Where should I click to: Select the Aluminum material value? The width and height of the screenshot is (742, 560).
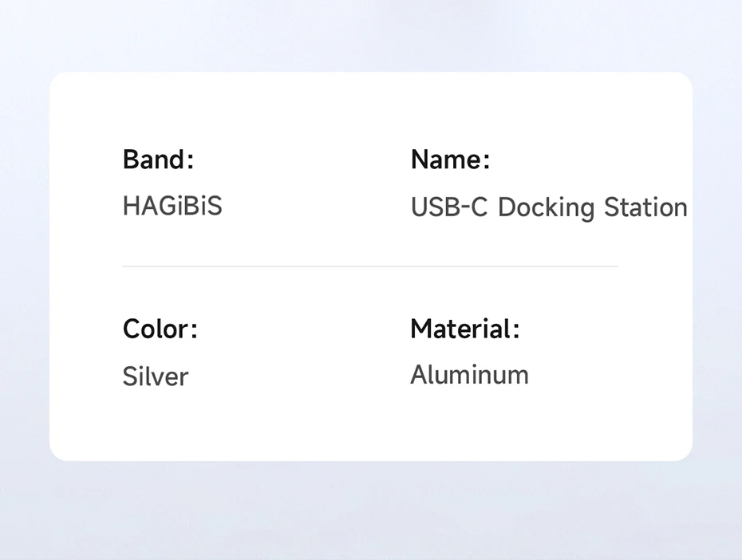469,375
